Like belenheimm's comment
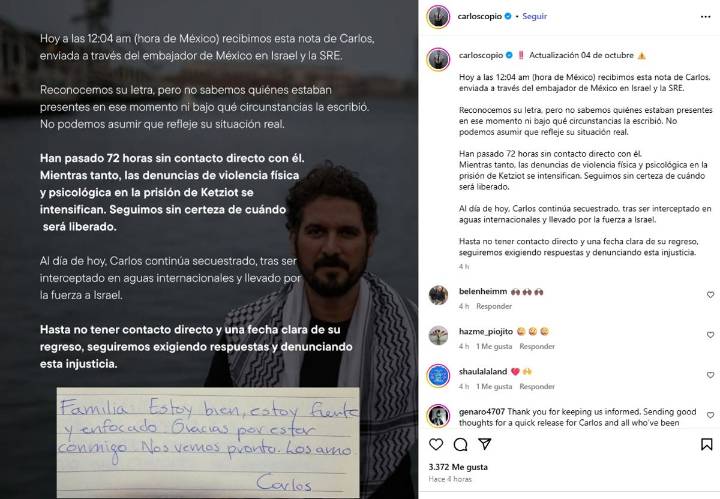The width and height of the screenshot is (720, 499). (710, 295)
